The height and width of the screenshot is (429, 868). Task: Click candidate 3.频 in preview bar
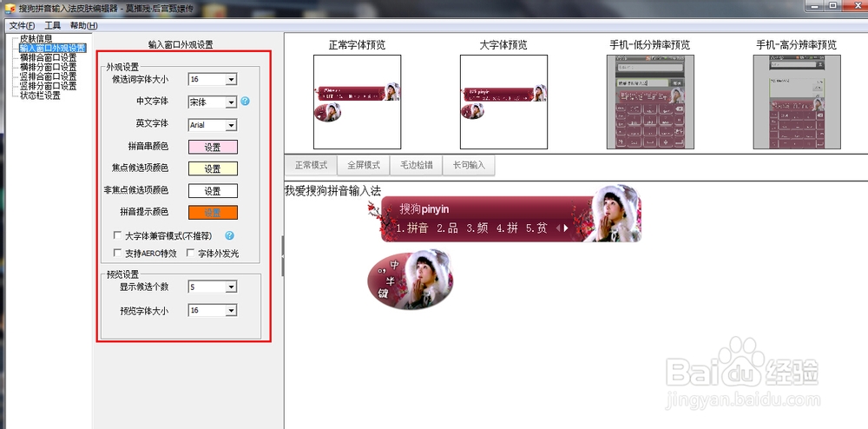pos(477,228)
